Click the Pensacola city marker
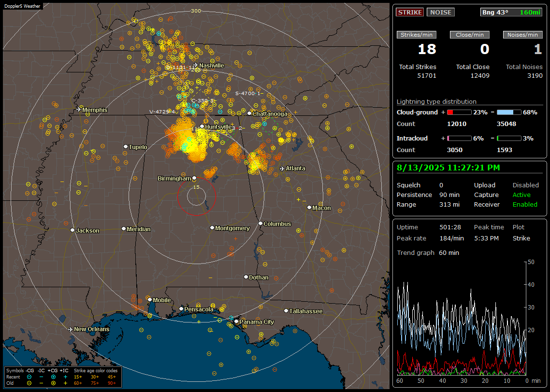 click(181, 309)
